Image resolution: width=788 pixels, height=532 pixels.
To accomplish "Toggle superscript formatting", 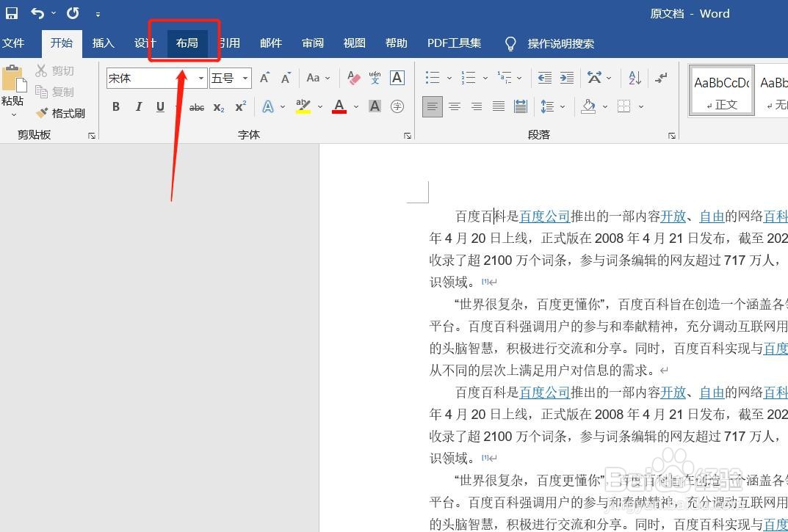I will pos(241,106).
